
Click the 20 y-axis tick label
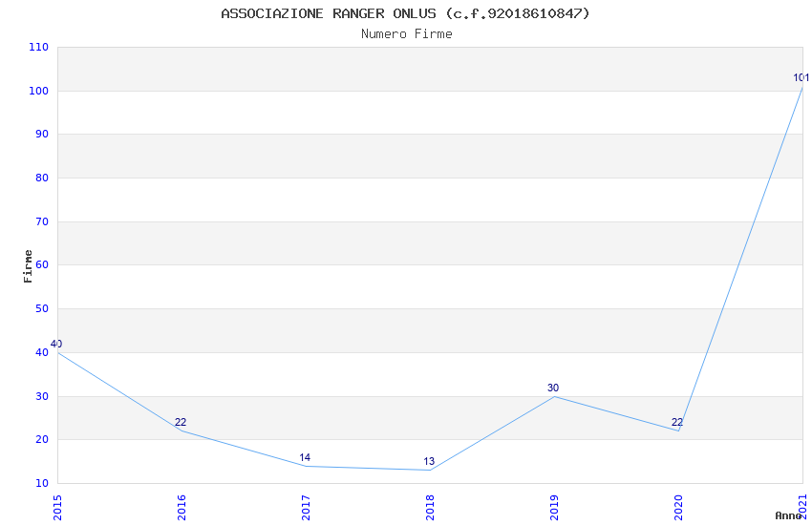click(42, 440)
